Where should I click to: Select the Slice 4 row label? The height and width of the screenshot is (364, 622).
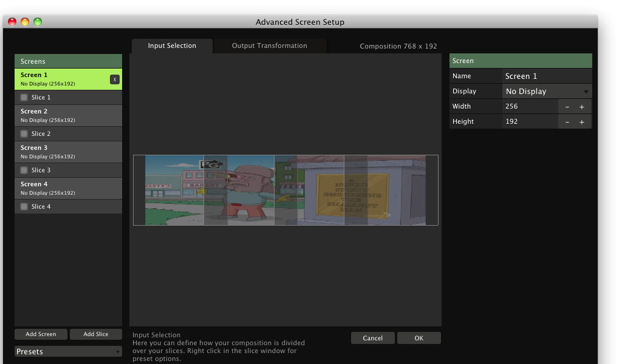pos(41,207)
